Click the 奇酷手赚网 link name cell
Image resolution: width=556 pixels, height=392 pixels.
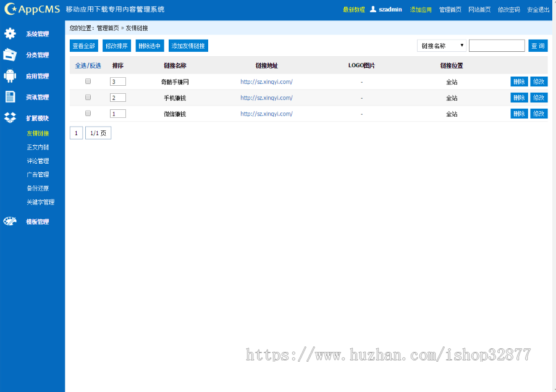coord(175,82)
